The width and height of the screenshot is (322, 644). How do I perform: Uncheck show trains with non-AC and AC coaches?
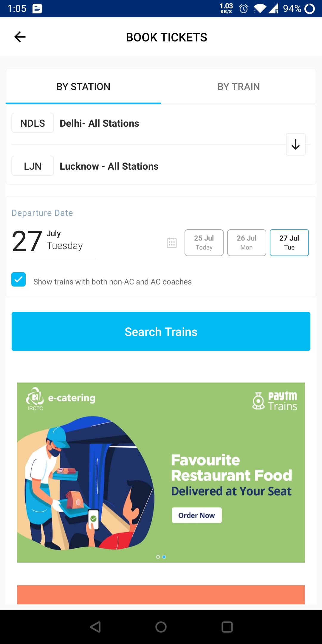click(18, 279)
